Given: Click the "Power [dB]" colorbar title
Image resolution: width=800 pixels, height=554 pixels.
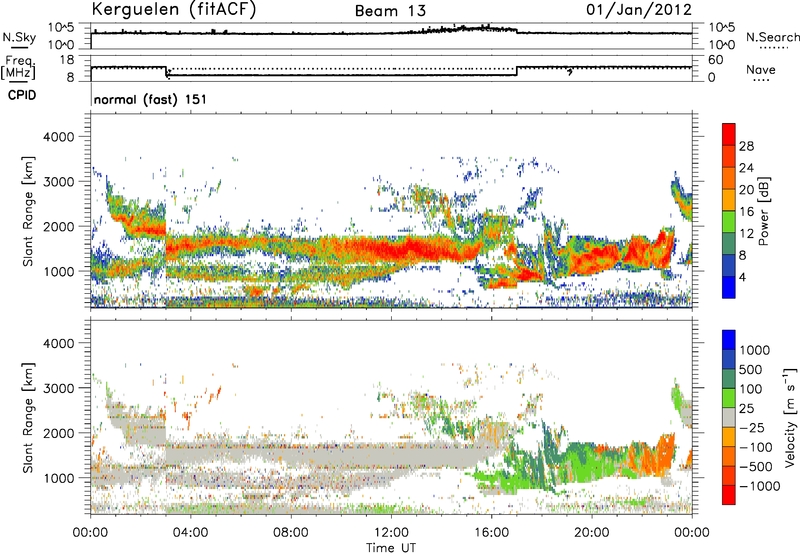Looking at the screenshot, I should [764, 211].
